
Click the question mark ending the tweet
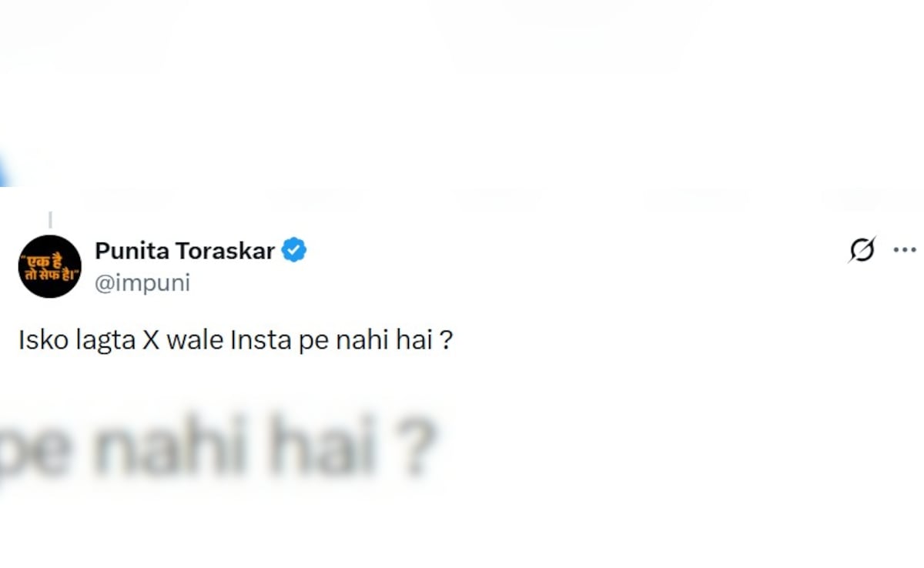tap(445, 341)
